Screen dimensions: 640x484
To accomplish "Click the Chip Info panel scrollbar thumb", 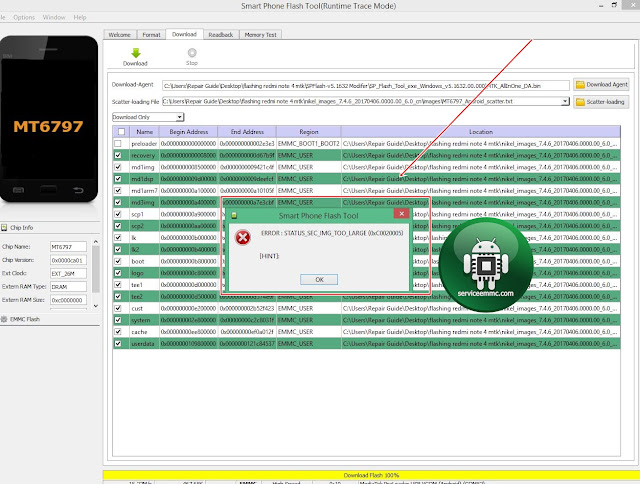I will pos(96,269).
